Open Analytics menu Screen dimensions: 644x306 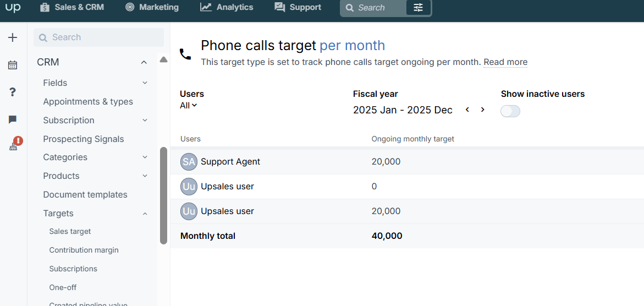click(227, 7)
